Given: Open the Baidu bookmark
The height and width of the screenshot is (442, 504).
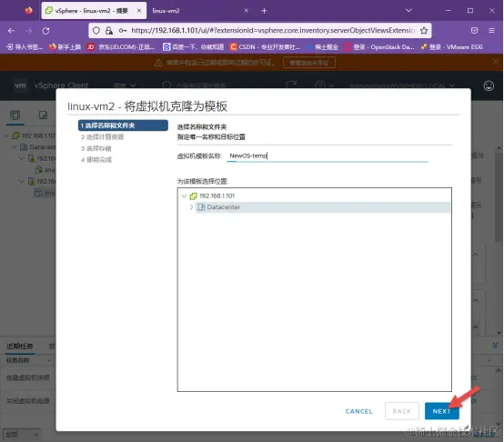Looking at the screenshot, I should pos(193,47).
